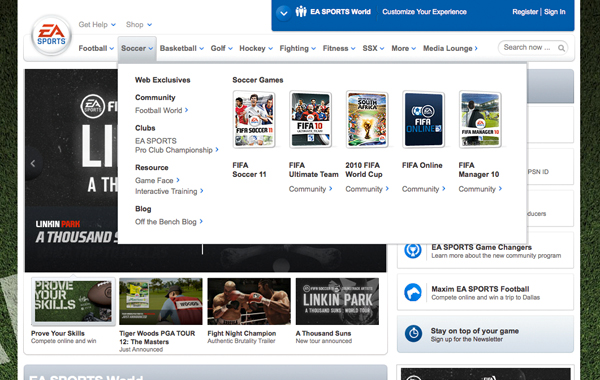Click Stay on top of your game

coord(475,331)
